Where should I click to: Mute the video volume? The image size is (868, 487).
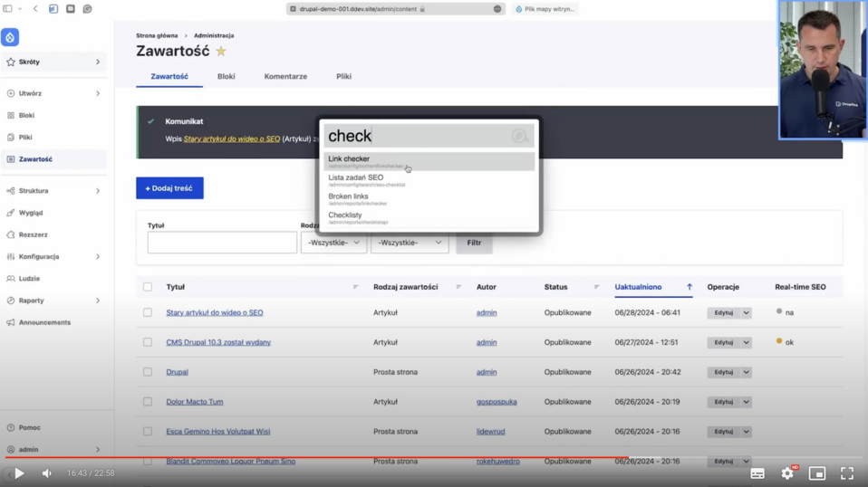[46, 473]
